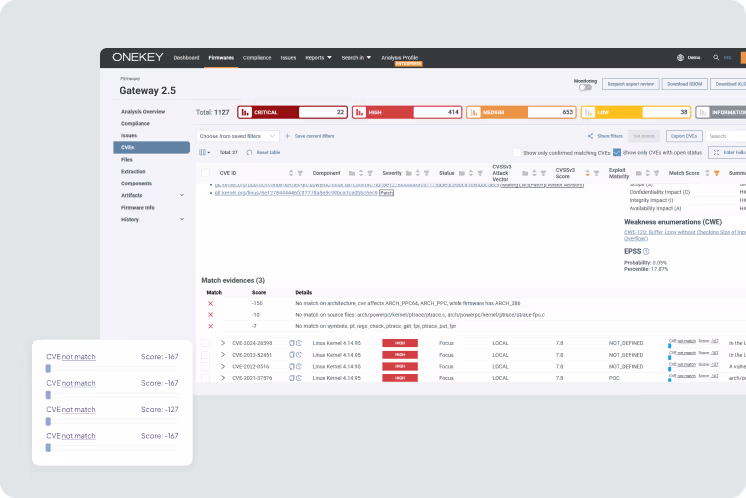The height and width of the screenshot is (498, 746).
Task: Expand the Artifacts sidebar section
Action: [x=181, y=195]
